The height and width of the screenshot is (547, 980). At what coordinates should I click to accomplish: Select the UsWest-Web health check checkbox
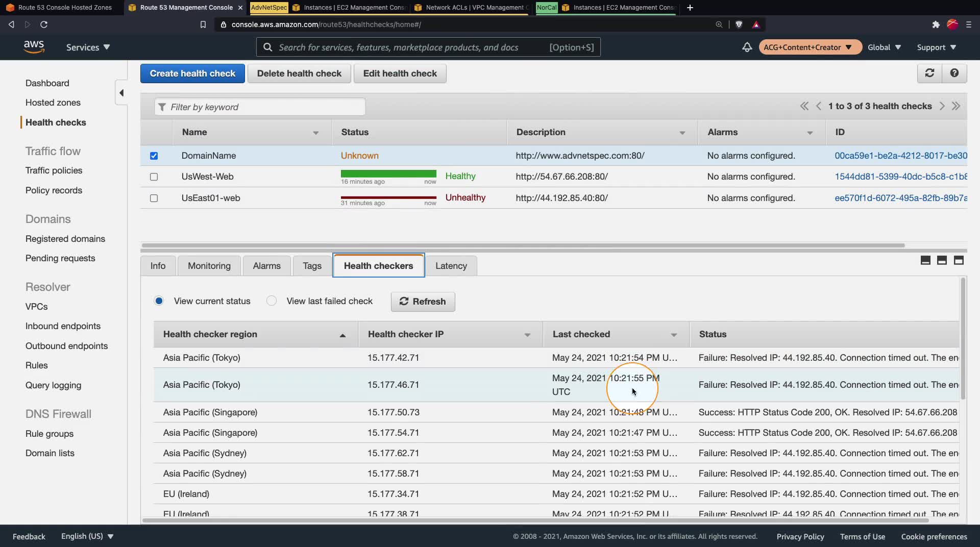154,177
